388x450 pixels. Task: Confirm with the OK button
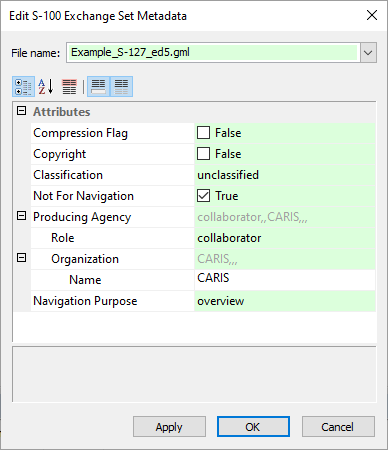[x=253, y=427]
